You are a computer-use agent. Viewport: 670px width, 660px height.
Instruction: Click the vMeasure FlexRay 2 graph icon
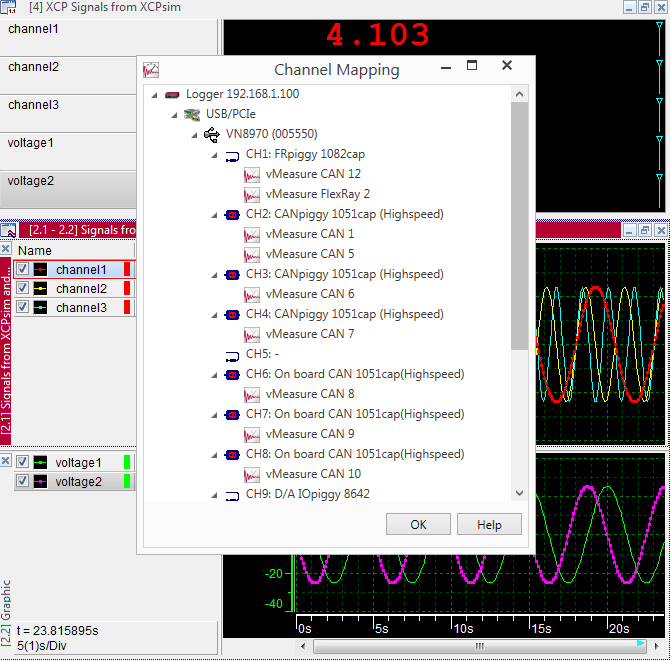tap(252, 195)
